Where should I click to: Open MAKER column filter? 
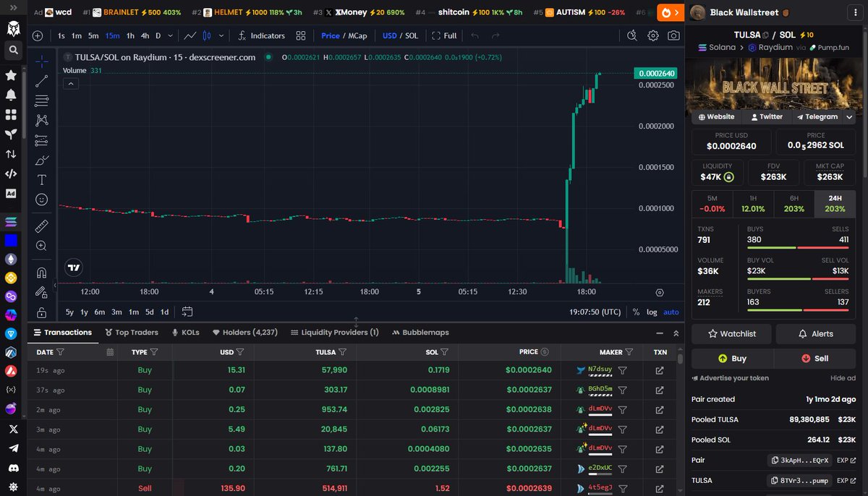click(629, 352)
